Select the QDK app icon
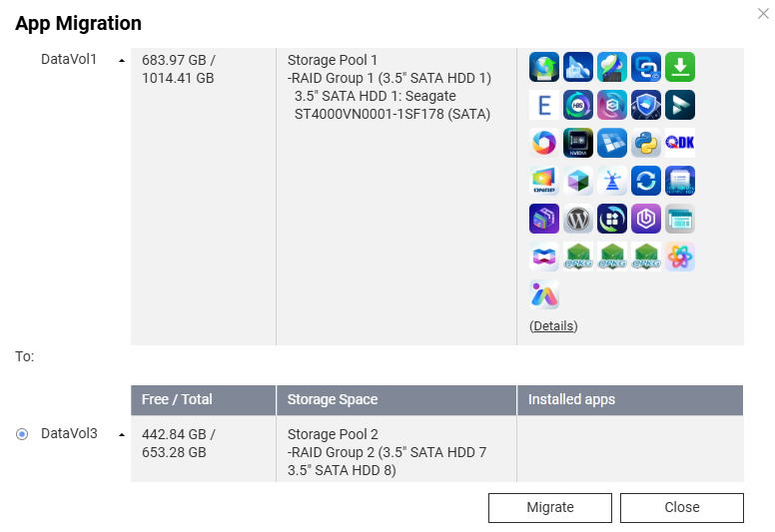The image size is (775, 532). [x=679, y=143]
